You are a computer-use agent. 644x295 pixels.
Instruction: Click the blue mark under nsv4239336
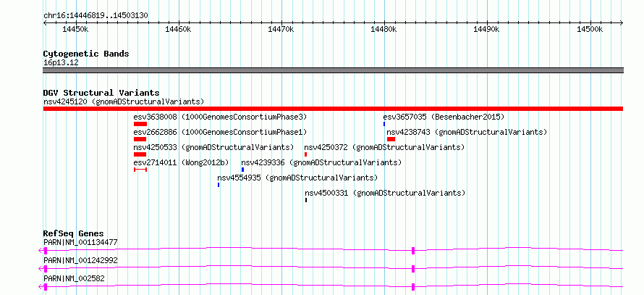click(x=242, y=170)
